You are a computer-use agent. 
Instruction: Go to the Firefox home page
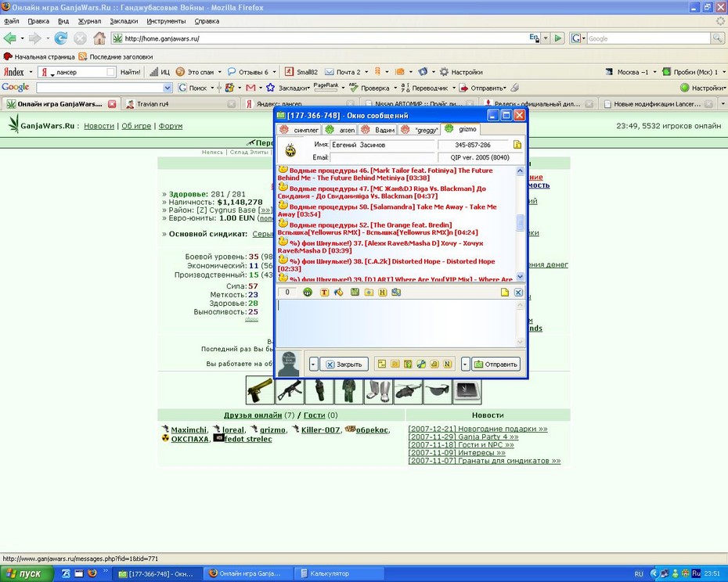click(99, 38)
